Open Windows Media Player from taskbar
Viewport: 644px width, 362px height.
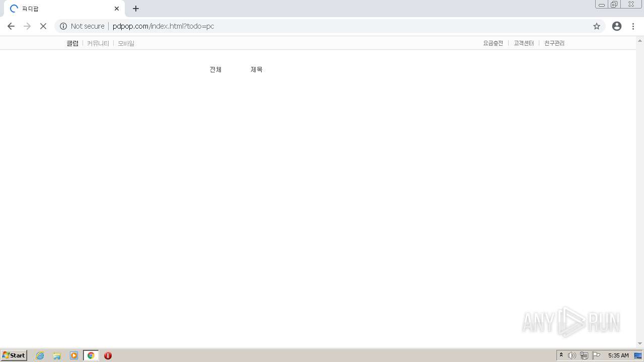point(74,355)
